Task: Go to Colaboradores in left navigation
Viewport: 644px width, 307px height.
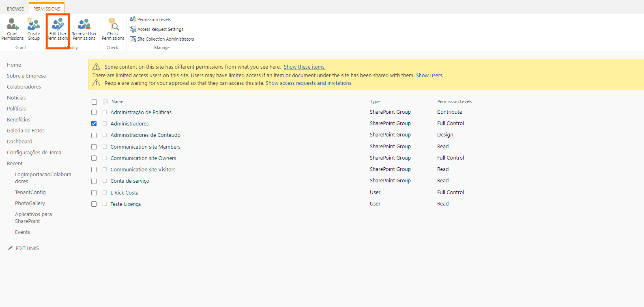Action: click(x=24, y=87)
